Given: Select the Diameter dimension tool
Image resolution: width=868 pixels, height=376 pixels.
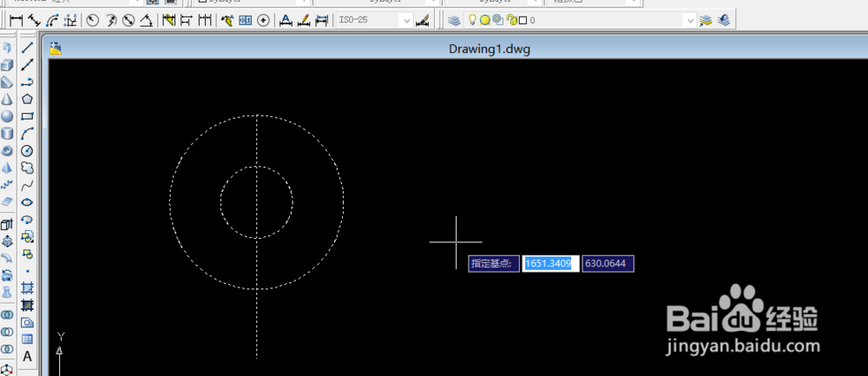Looking at the screenshot, I should [128, 21].
